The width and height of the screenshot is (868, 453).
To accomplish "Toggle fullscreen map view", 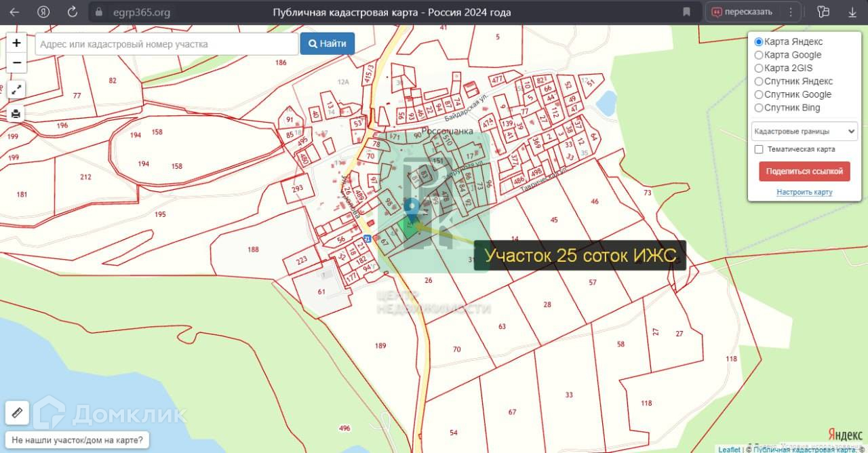I will click(16, 90).
